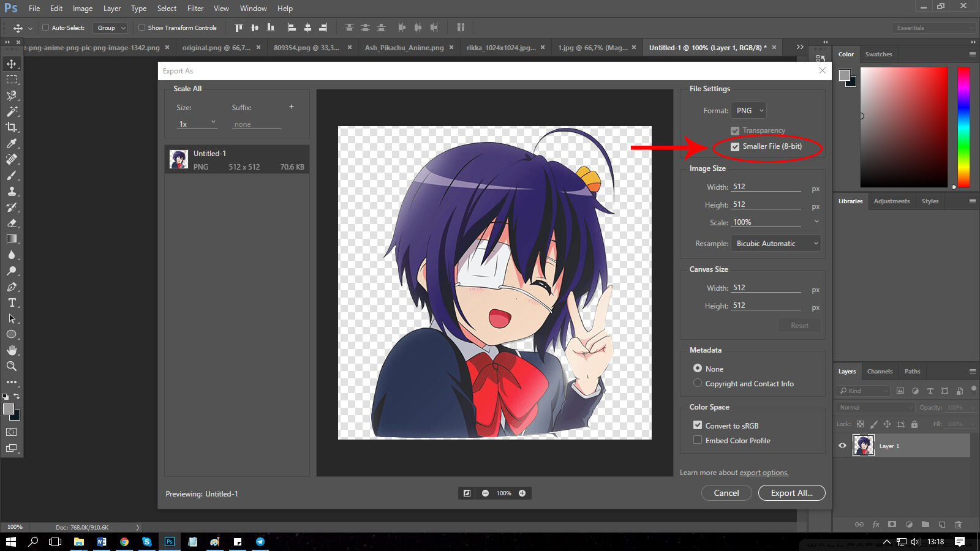Enable Embed Color Profile checkbox
The height and width of the screenshot is (551, 980).
698,440
